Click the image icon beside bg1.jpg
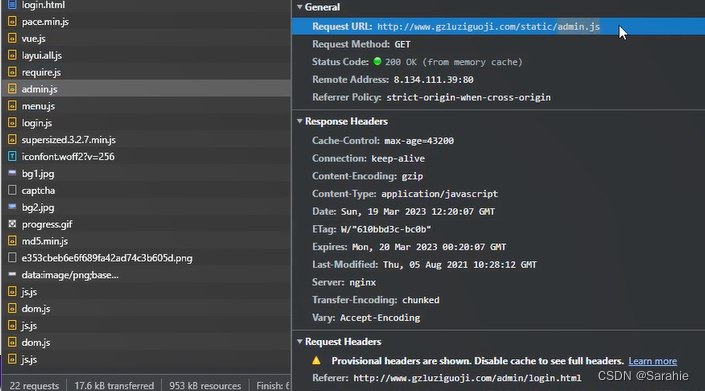Image resolution: width=705 pixels, height=391 pixels. (12, 173)
